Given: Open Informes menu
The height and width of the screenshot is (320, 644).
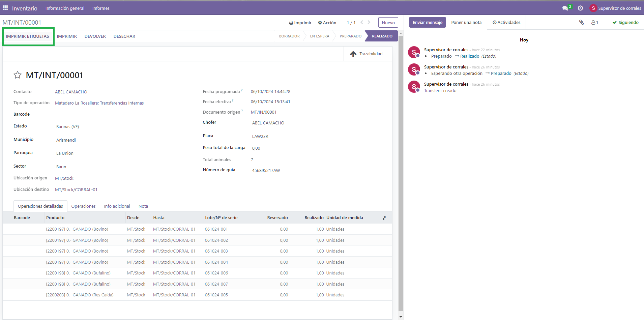Looking at the screenshot, I should (101, 8).
